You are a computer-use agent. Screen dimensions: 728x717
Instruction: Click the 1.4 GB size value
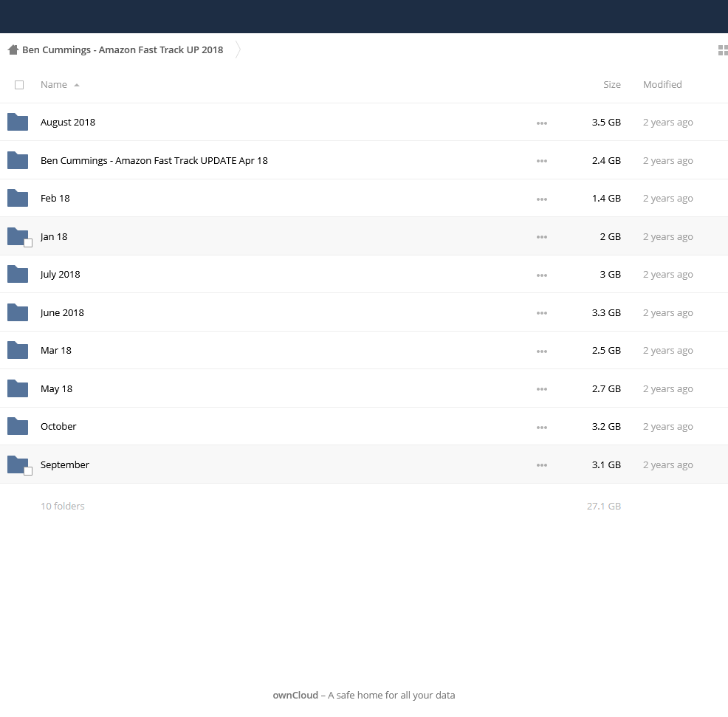point(606,199)
